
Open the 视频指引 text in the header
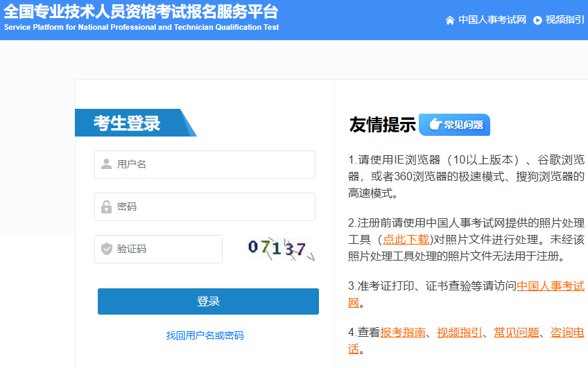[x=565, y=20]
